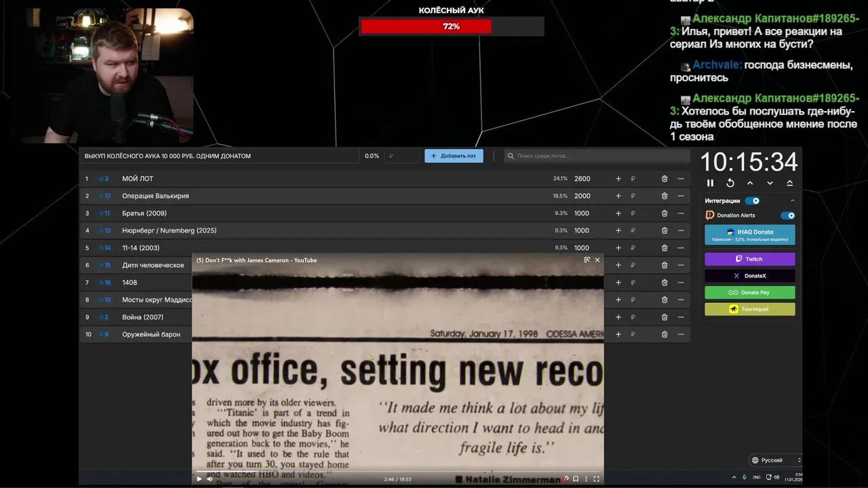Play the YouTube video popup
The height and width of the screenshot is (488, 868).
(x=199, y=479)
